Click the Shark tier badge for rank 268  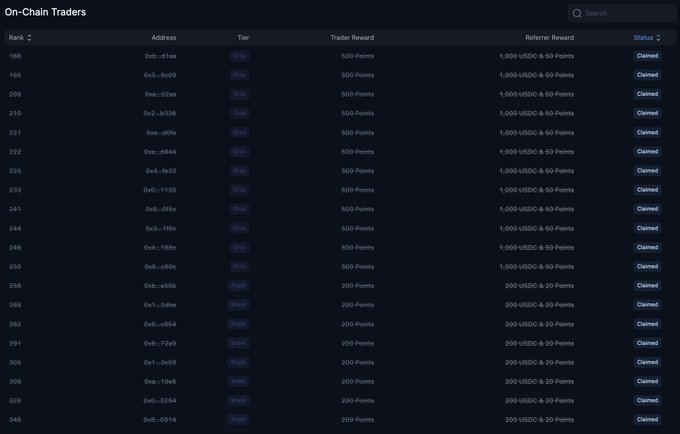pyautogui.click(x=238, y=305)
